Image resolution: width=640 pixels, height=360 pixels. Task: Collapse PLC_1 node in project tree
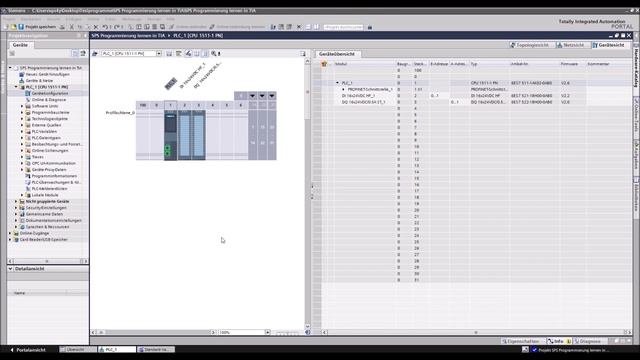pos(16,87)
